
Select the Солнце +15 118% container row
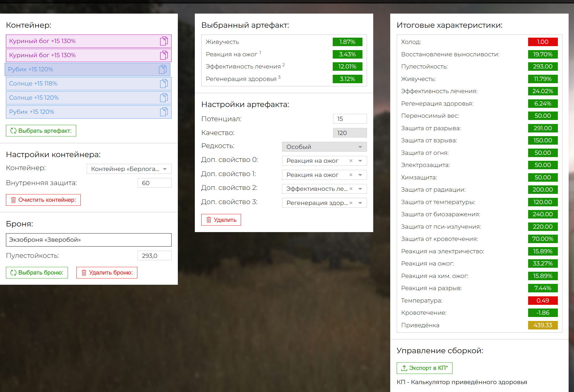(89, 83)
